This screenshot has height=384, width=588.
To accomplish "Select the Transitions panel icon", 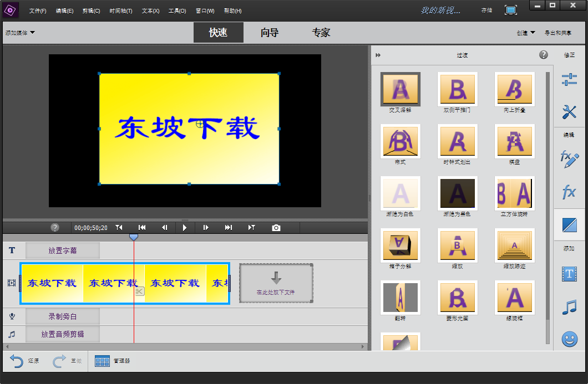I will [569, 224].
